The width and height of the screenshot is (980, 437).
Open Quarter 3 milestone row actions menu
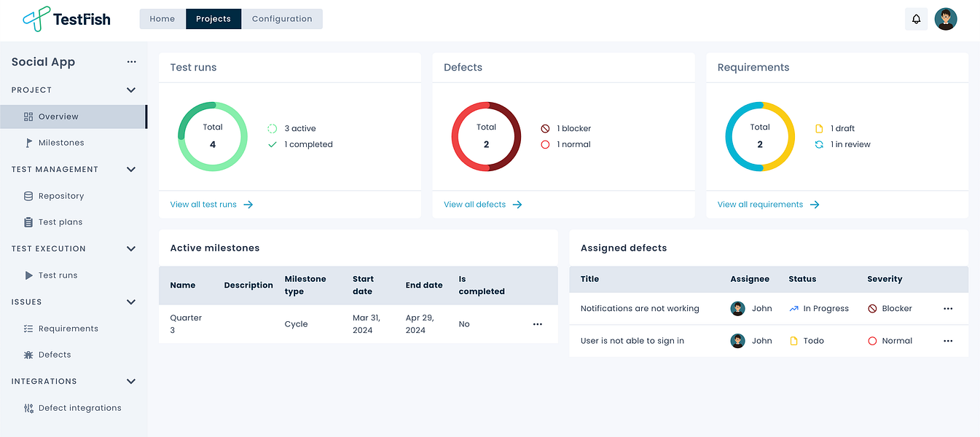pos(538,324)
